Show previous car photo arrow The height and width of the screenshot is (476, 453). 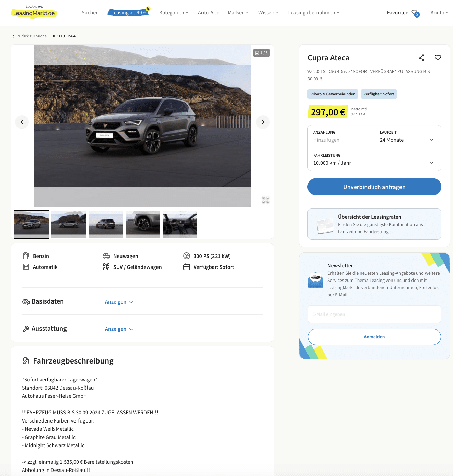coord(22,122)
